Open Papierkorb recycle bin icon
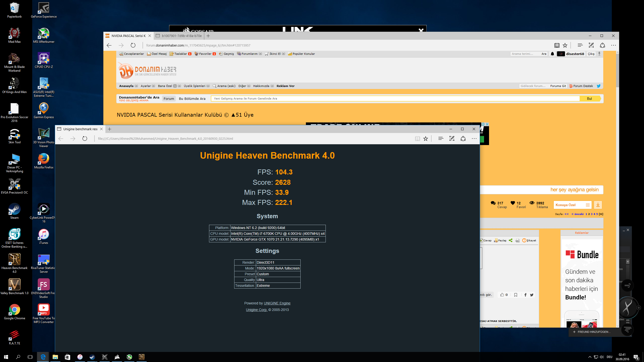Image resolution: width=644 pixels, height=362 pixels. point(14,10)
